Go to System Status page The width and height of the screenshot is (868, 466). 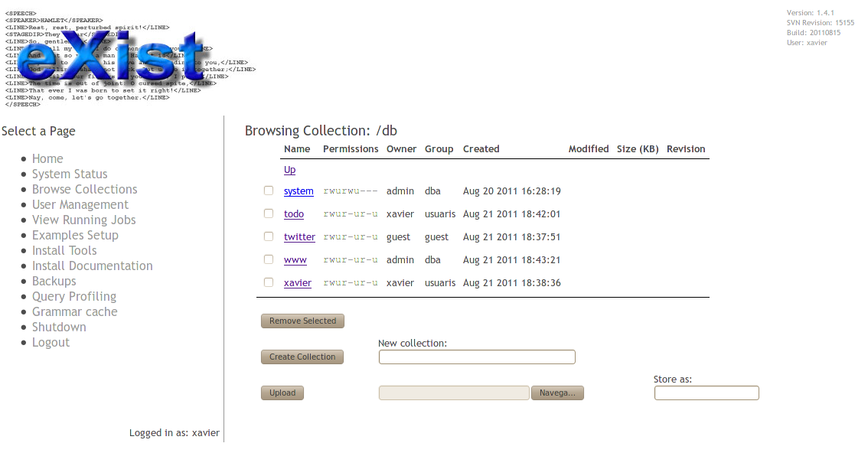[70, 174]
